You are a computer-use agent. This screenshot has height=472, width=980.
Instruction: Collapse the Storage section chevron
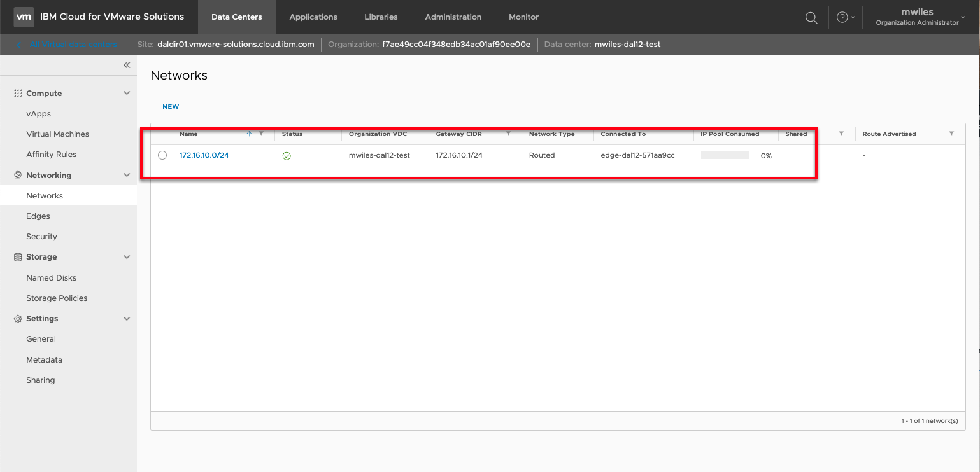[x=127, y=257]
